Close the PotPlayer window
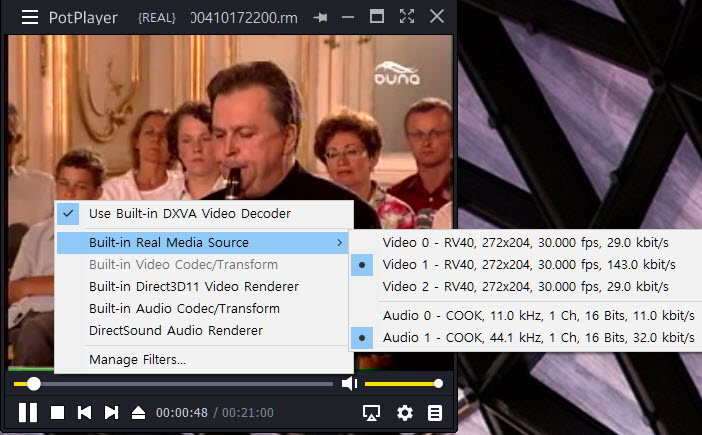Viewport: 702px width, 435px height. pyautogui.click(x=437, y=17)
